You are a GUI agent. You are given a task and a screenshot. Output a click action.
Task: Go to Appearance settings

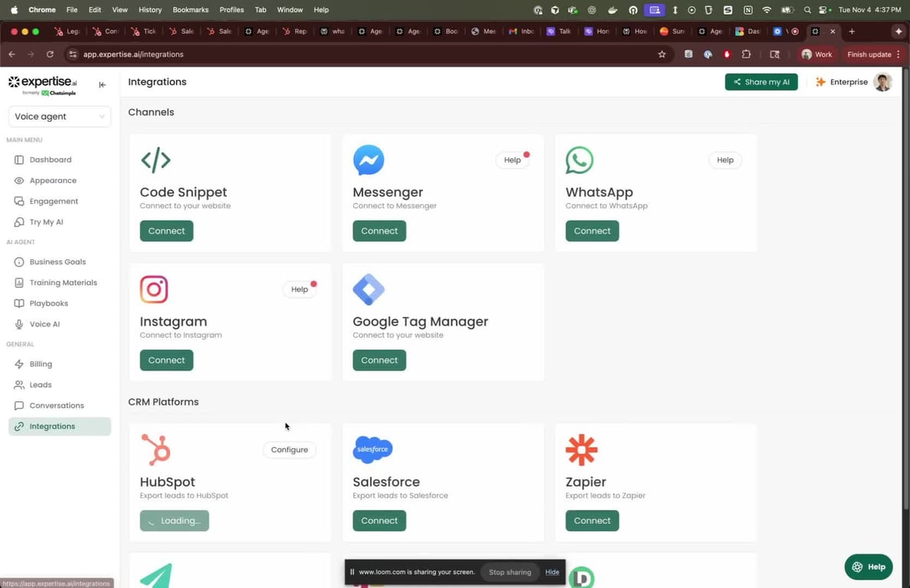(x=52, y=181)
